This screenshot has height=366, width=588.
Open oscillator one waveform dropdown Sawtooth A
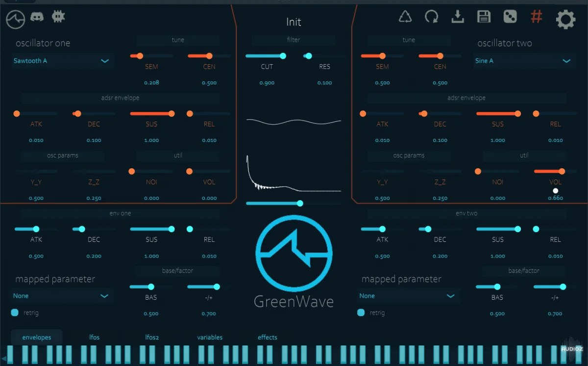(62, 61)
